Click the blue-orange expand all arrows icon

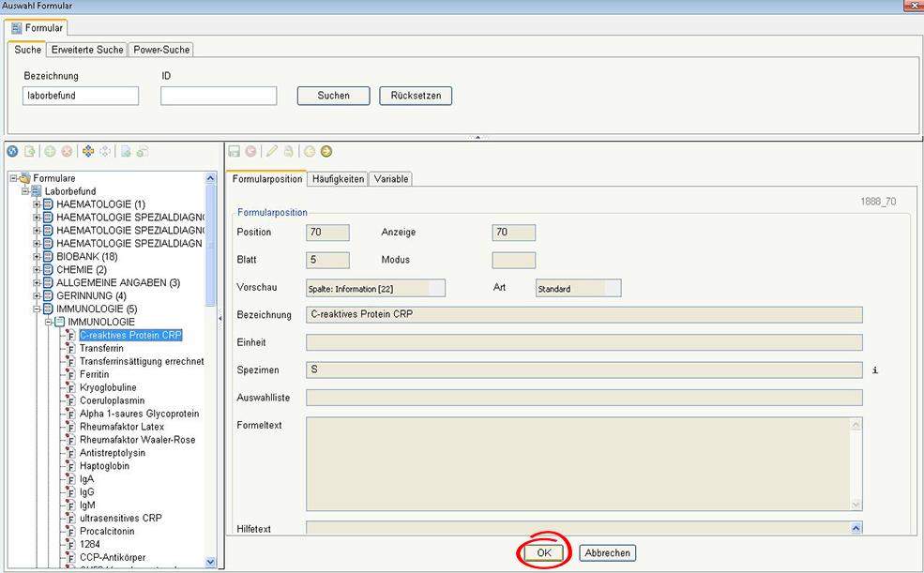point(88,151)
